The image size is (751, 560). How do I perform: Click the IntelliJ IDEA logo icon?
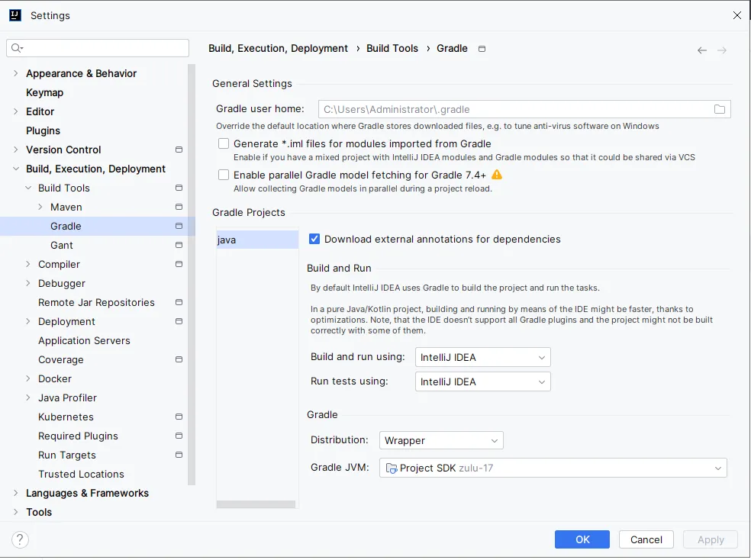click(15, 15)
